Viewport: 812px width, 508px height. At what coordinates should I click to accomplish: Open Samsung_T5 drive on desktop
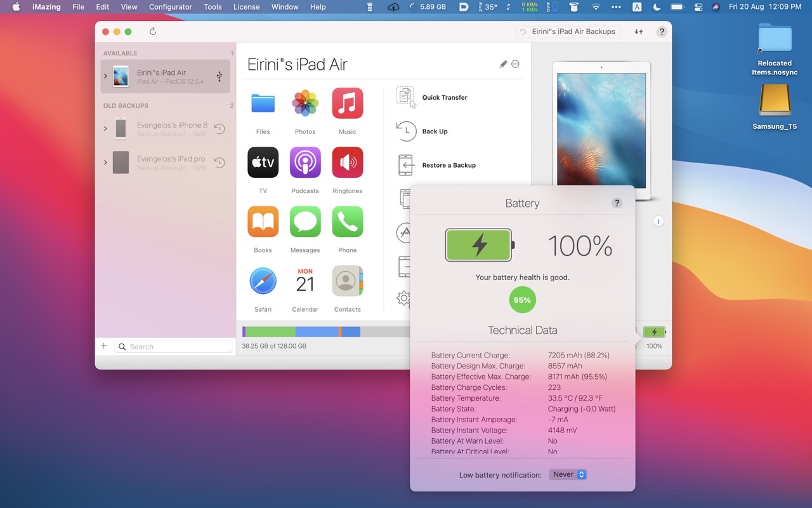click(775, 107)
